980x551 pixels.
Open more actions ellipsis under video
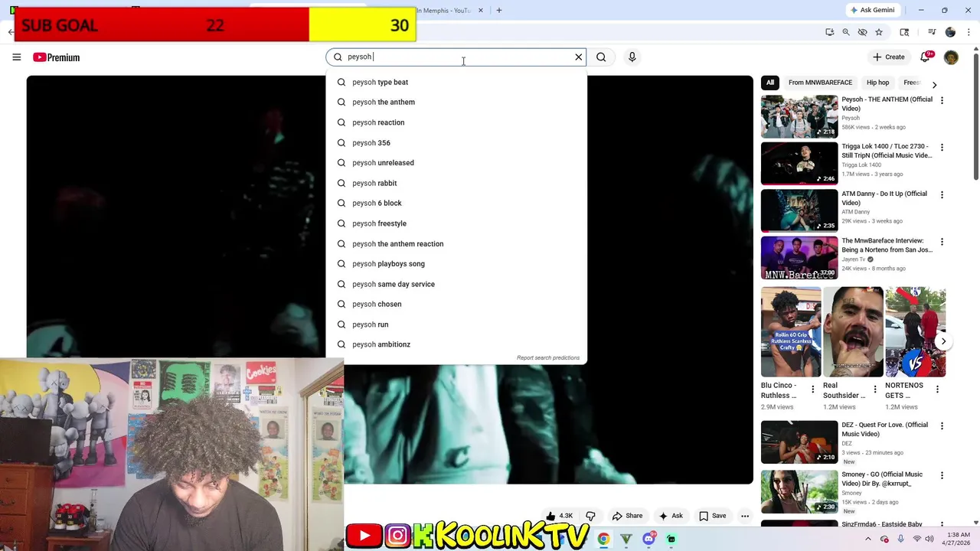(745, 516)
